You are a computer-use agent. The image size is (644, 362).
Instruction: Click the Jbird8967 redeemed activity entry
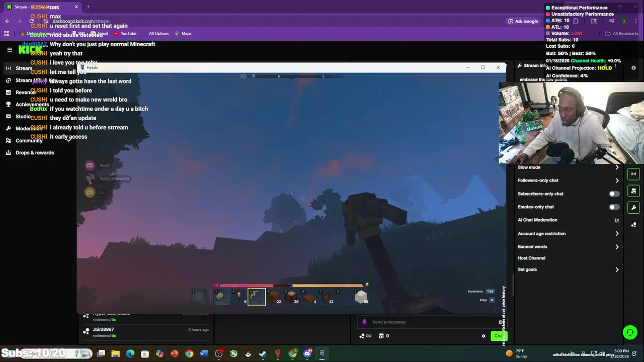[x=146, y=332]
